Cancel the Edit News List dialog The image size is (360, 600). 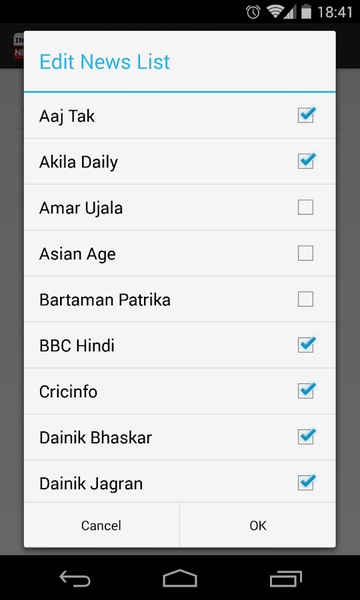point(101,525)
